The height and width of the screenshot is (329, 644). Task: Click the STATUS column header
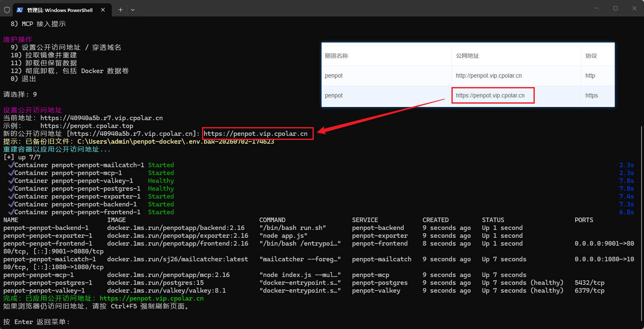tap(493, 220)
